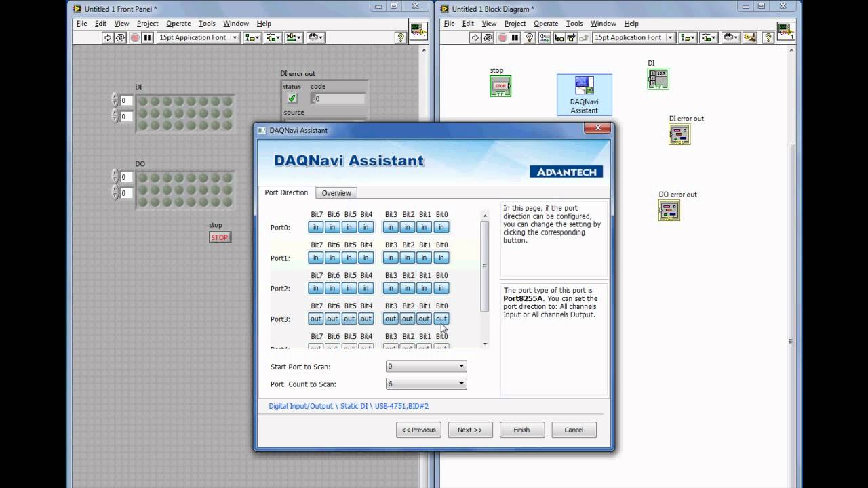Image resolution: width=868 pixels, height=488 pixels.
Task: Click Run Continuously in Block Diagram toolbar
Action: click(488, 37)
